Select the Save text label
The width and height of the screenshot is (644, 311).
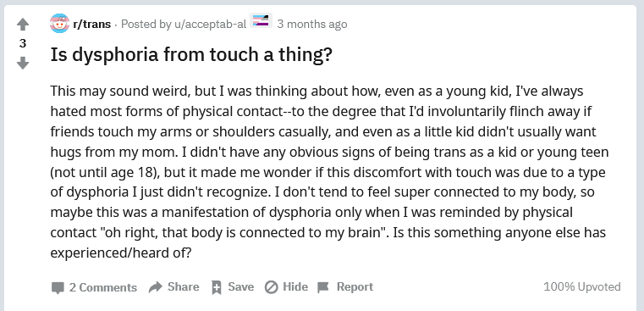point(240,286)
